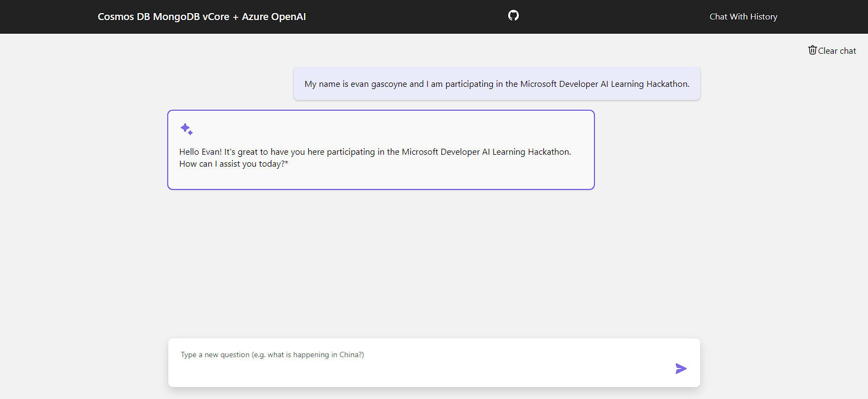The height and width of the screenshot is (399, 868).
Task: Send the question with the arrow icon
Action: (x=681, y=369)
